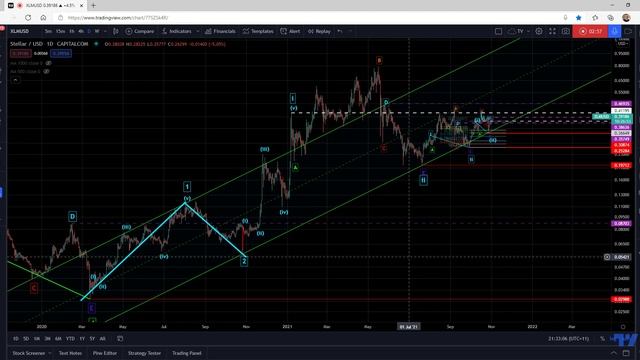The width and height of the screenshot is (640, 360).
Task: Open time axis settings gear icon
Action: [623, 327]
